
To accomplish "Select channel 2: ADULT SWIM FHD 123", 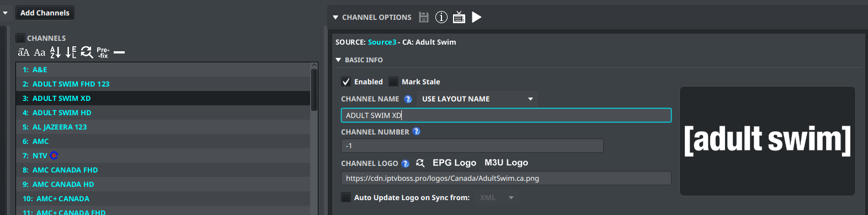I will 163,84.
